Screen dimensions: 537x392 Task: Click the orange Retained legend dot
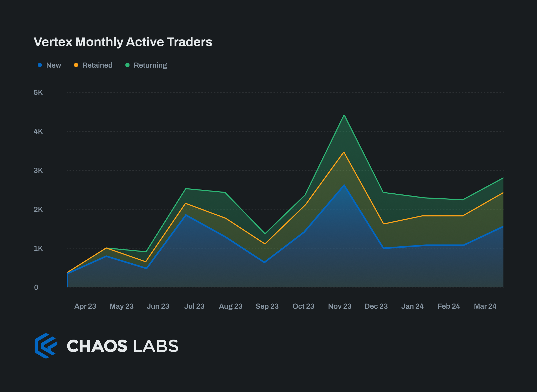76,65
